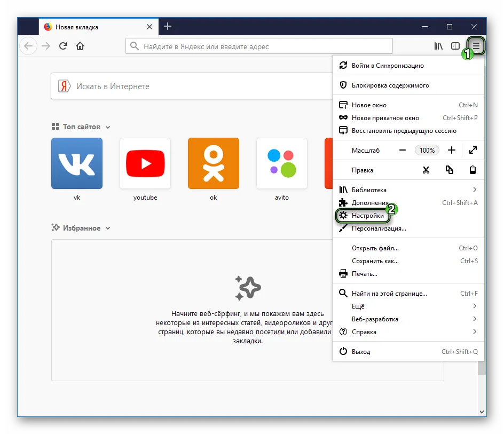Expand the Библиотека submenu
The height and width of the screenshot is (434, 504).
(x=408, y=190)
